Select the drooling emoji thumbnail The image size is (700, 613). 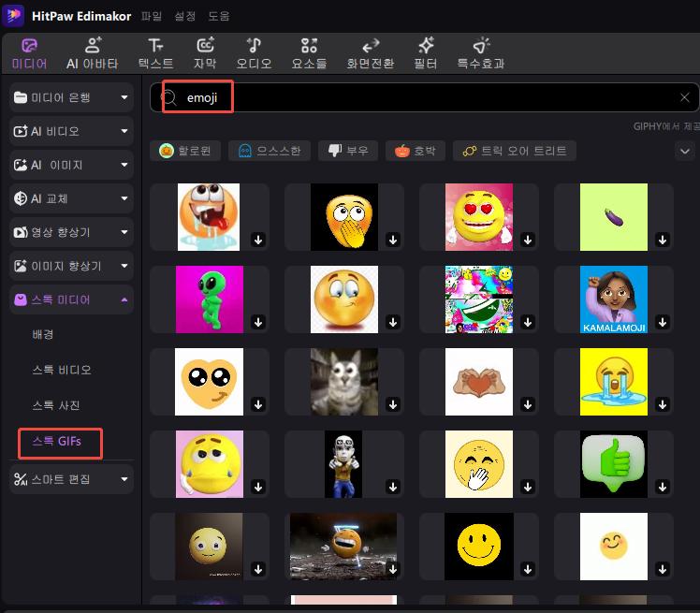point(209,217)
